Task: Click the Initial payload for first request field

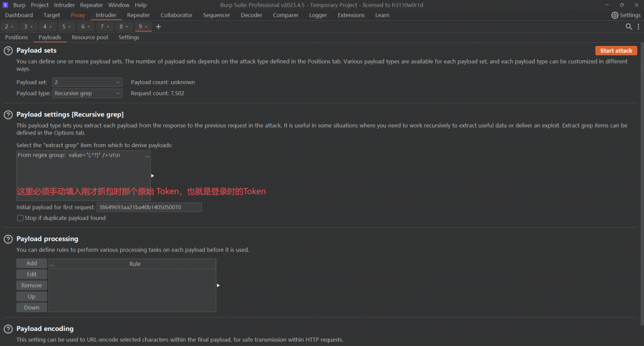Action: point(149,207)
